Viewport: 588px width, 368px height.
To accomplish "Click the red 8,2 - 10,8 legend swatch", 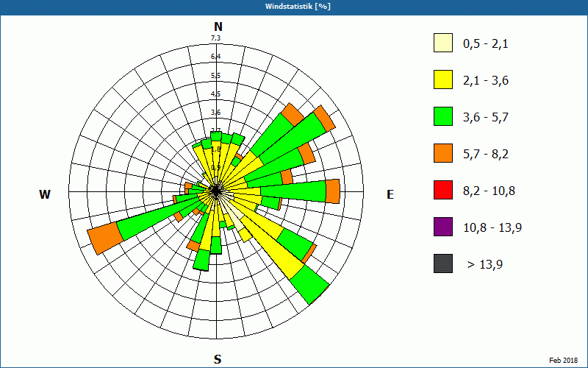I will (x=443, y=190).
